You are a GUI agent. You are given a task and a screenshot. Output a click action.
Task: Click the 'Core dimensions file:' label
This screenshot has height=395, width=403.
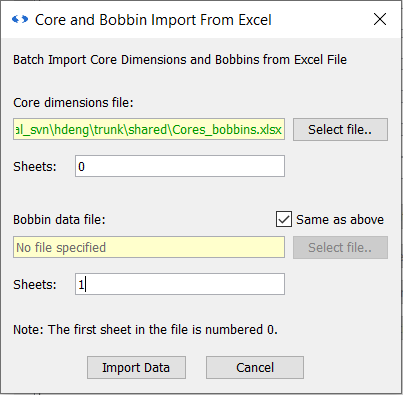point(73,102)
